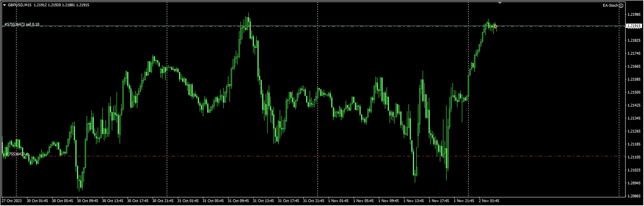The height and width of the screenshot is (206, 644).
Task: Click the 31 Oct 17:45 time axis label
Action: click(x=288, y=201)
